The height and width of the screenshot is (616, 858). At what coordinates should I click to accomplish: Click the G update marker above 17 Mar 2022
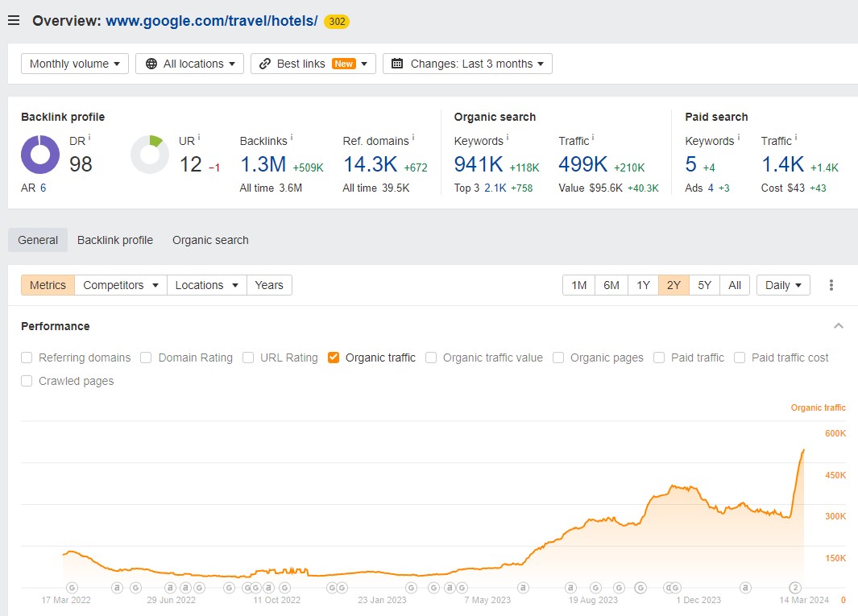tap(72, 588)
